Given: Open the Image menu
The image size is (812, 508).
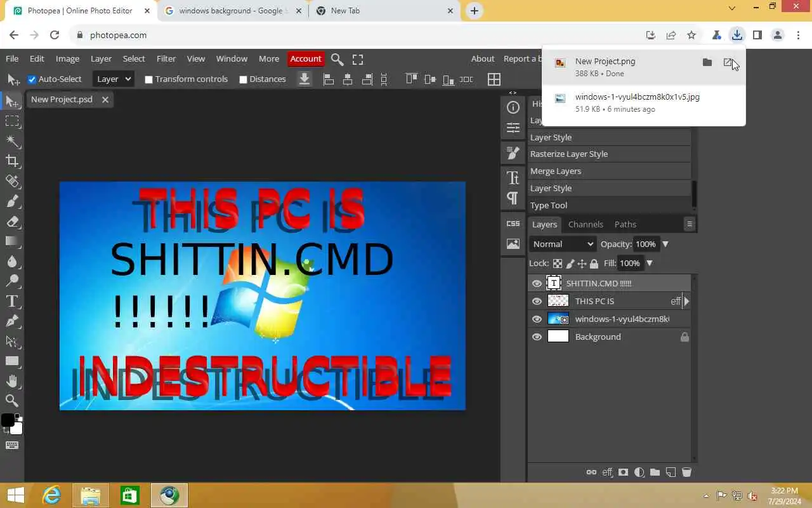Looking at the screenshot, I should click(67, 58).
